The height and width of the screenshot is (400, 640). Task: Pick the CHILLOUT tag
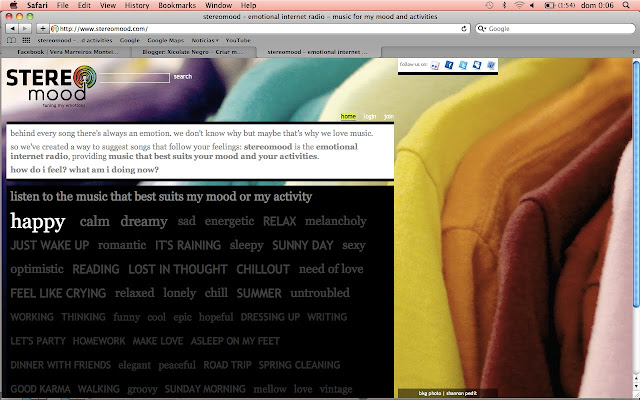(263, 269)
